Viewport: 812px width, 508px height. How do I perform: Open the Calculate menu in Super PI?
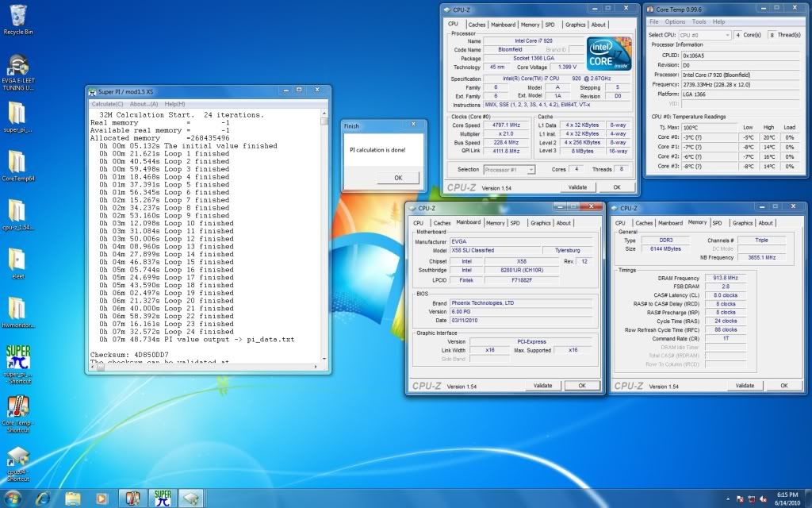[x=107, y=104]
